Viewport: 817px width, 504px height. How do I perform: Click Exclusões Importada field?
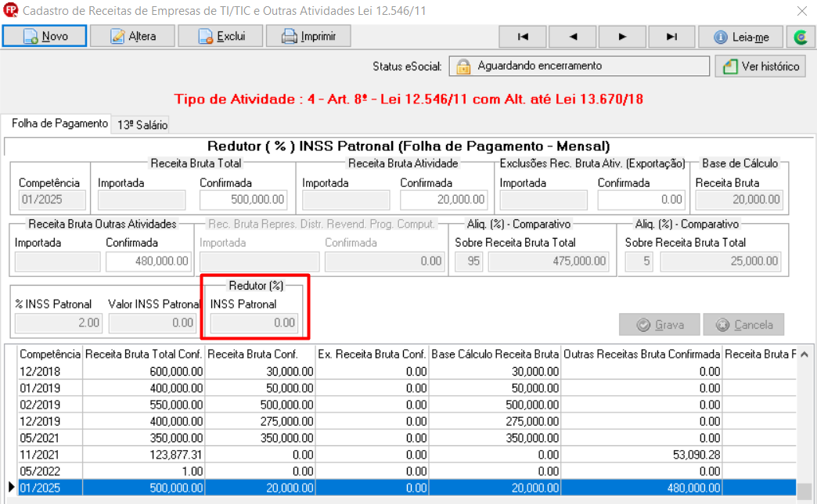click(x=543, y=200)
